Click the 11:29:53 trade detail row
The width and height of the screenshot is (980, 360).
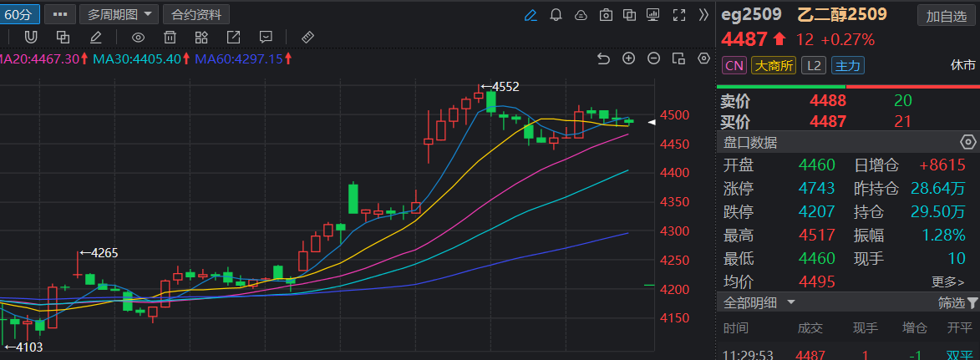click(848, 355)
